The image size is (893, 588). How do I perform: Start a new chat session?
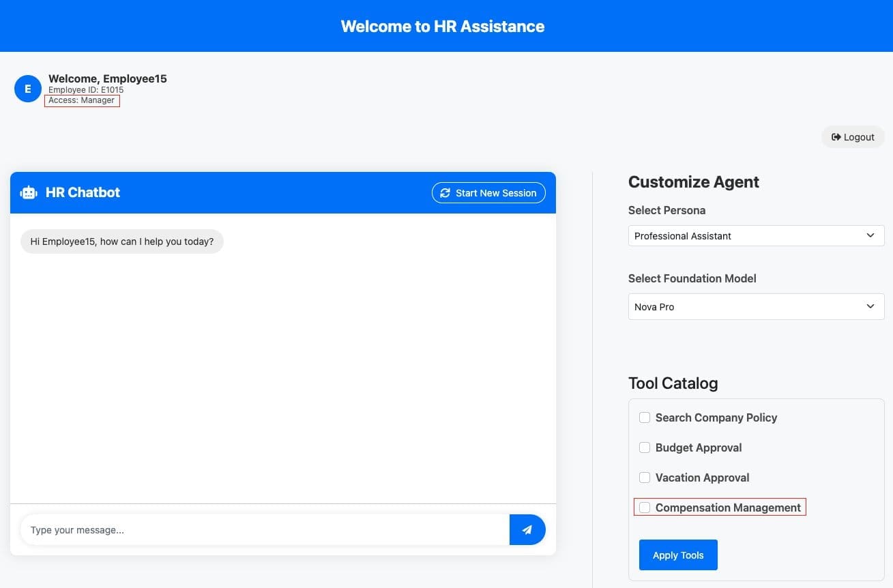tap(488, 193)
